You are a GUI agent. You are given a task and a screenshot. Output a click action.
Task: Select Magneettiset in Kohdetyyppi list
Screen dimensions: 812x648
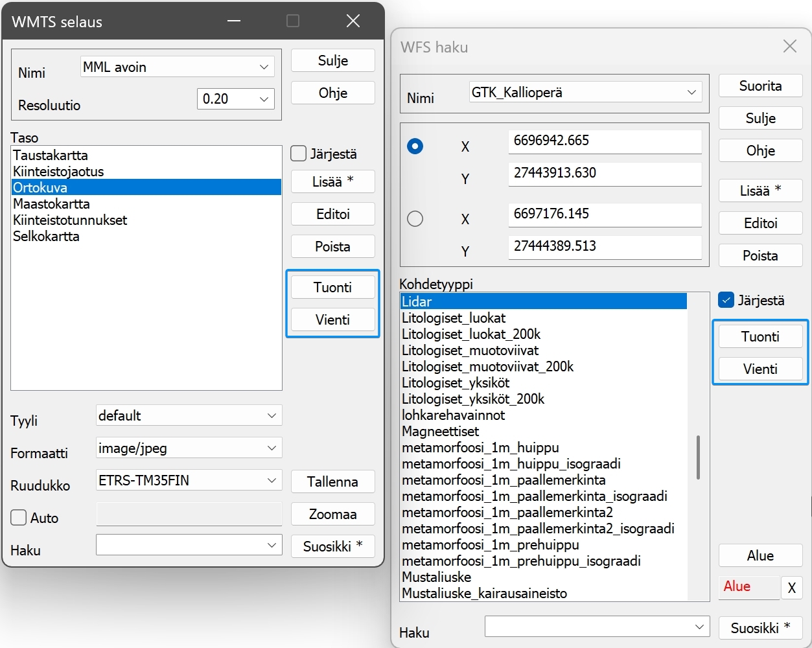pos(544,431)
